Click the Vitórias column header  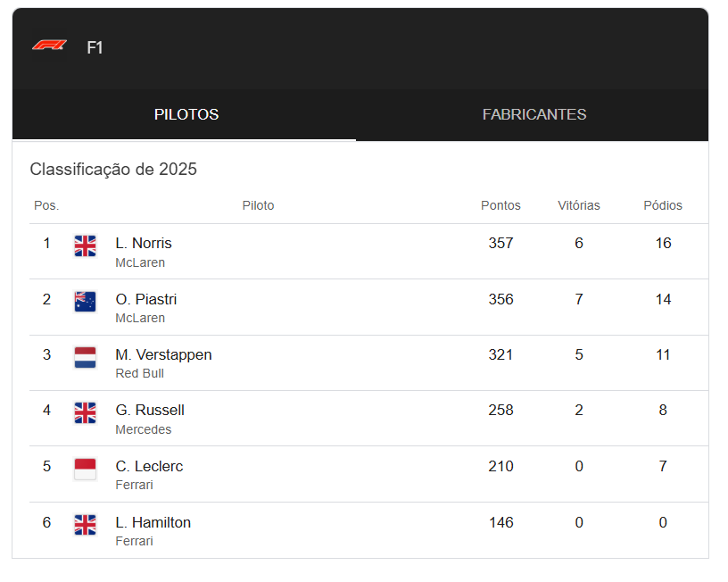pos(578,205)
